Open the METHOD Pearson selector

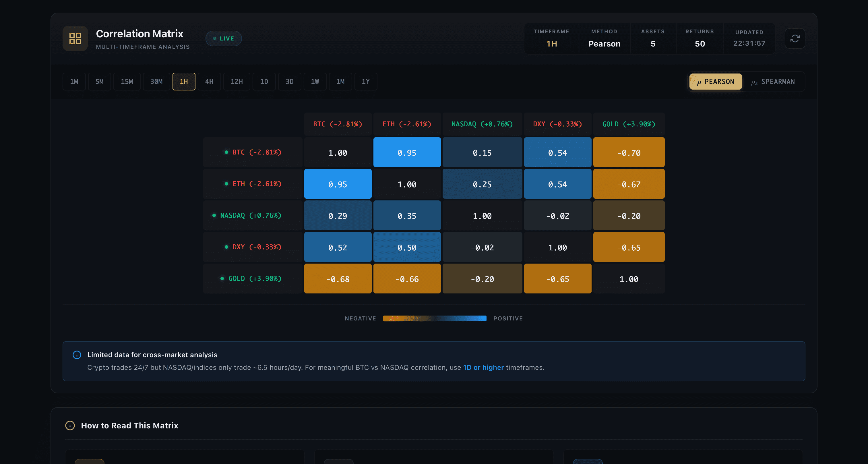point(604,38)
